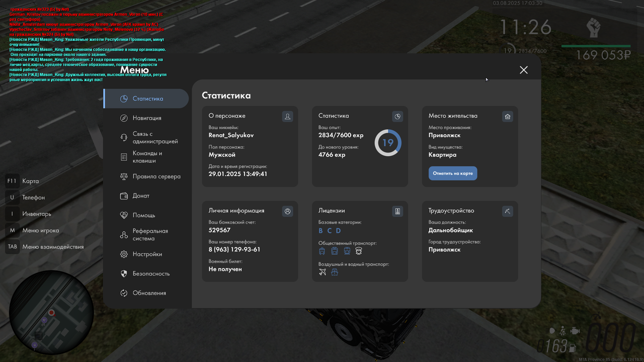Click the nickname Renat_Salyukov

[x=231, y=135]
